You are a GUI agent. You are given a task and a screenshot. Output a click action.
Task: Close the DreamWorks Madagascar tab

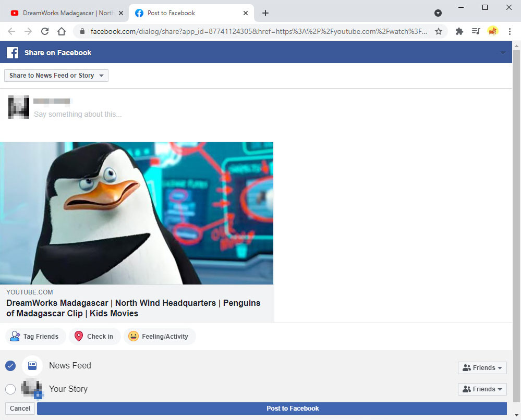click(x=121, y=13)
